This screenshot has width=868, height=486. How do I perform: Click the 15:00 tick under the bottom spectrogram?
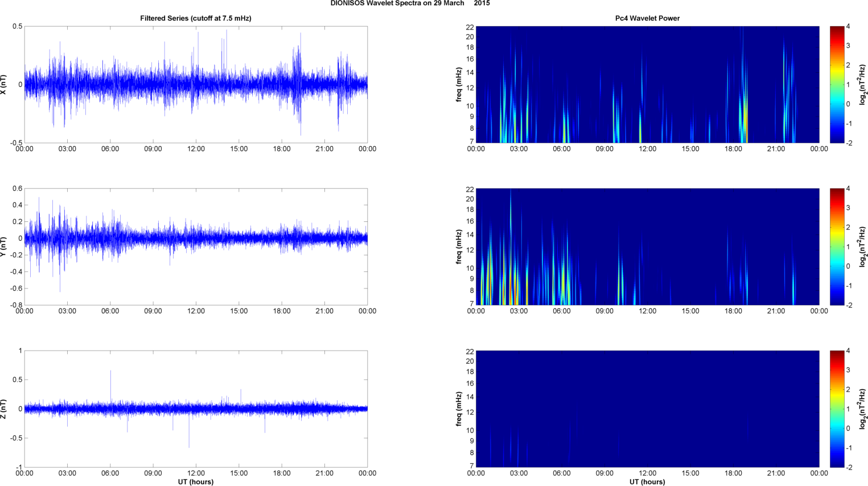pyautogui.click(x=690, y=473)
